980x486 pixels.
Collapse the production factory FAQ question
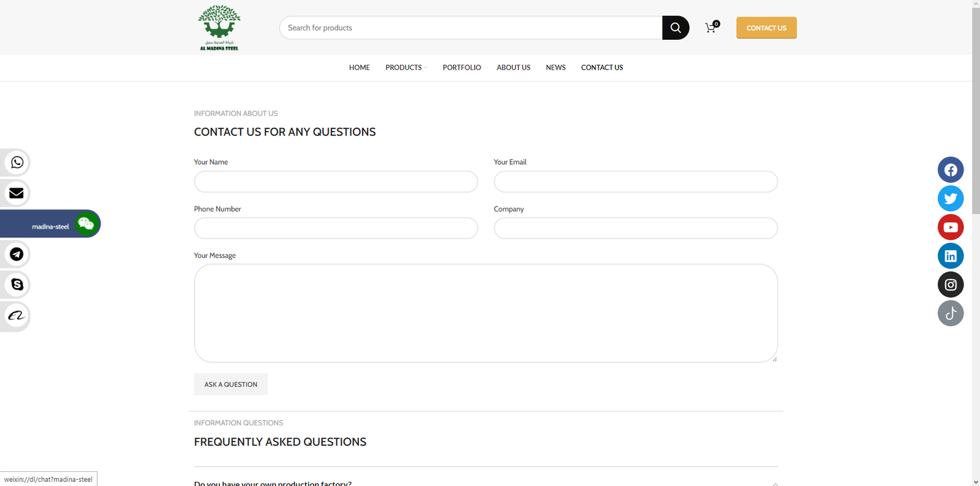click(775, 483)
